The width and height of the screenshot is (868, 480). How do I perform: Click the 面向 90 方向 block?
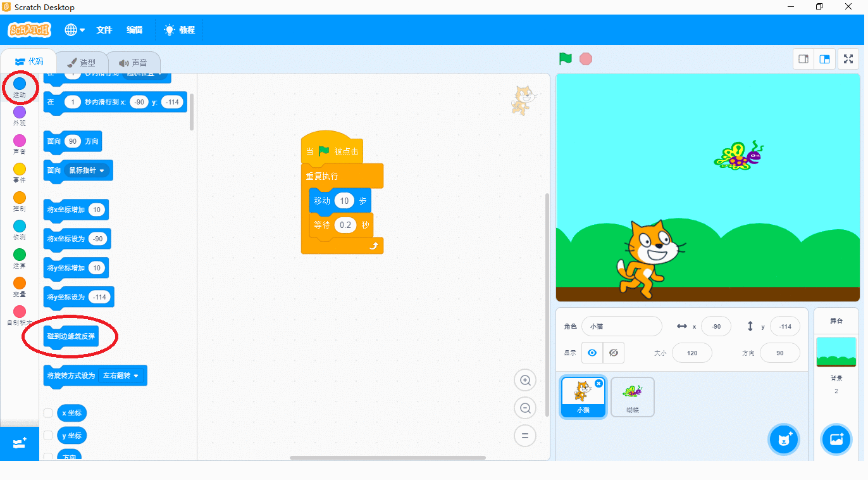pos(72,142)
